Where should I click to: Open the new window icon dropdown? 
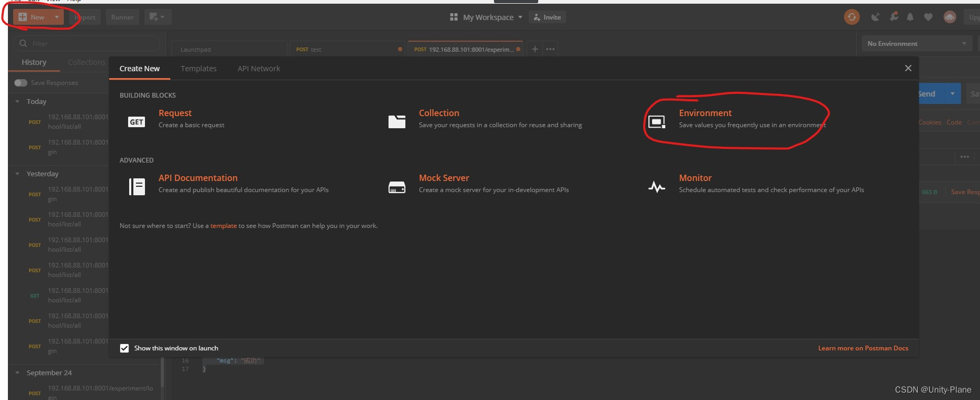pos(157,17)
